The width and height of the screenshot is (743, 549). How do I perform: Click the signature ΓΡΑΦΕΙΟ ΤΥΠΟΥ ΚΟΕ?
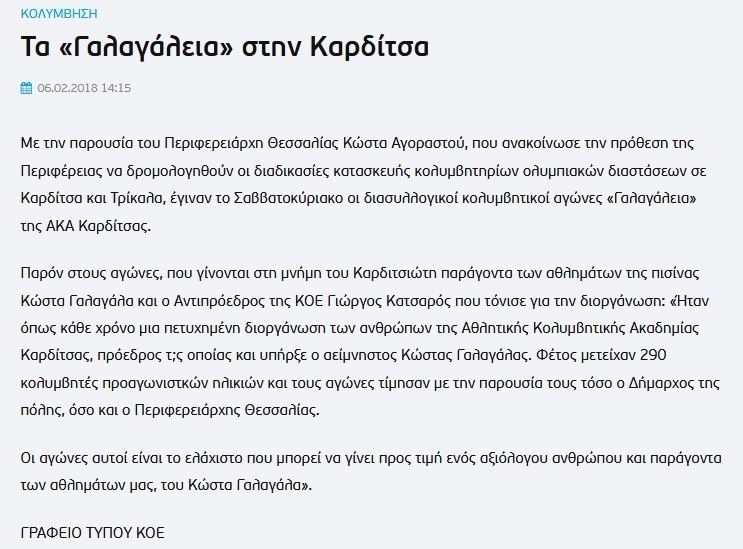[93, 533]
